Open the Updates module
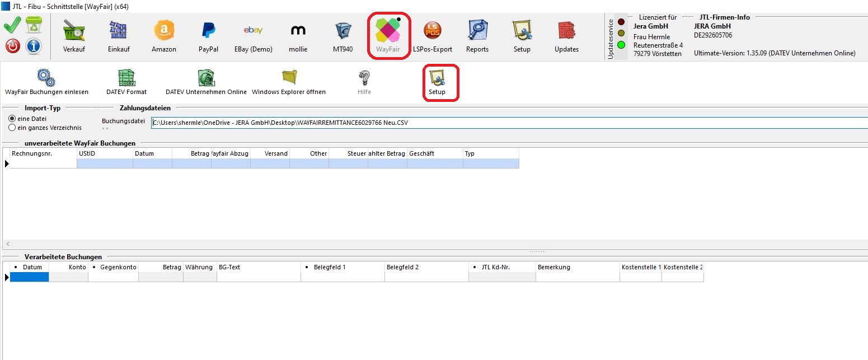 (566, 35)
